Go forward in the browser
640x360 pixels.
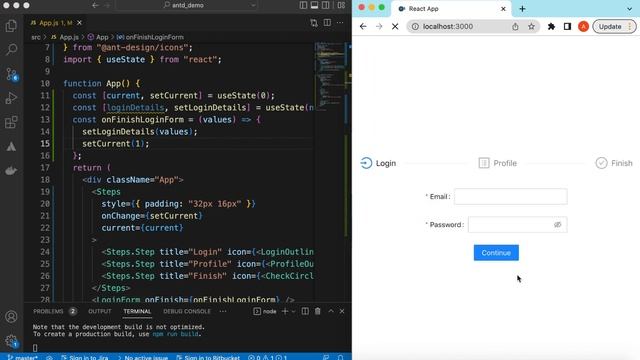point(379,27)
